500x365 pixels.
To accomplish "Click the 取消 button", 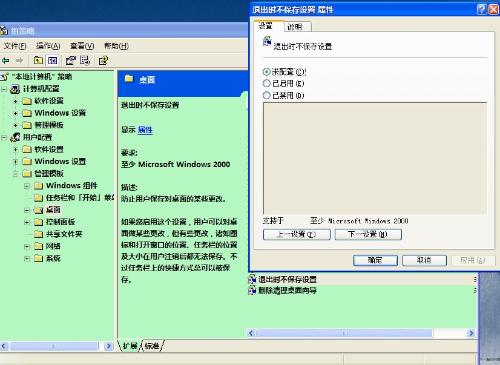I will point(424,260).
